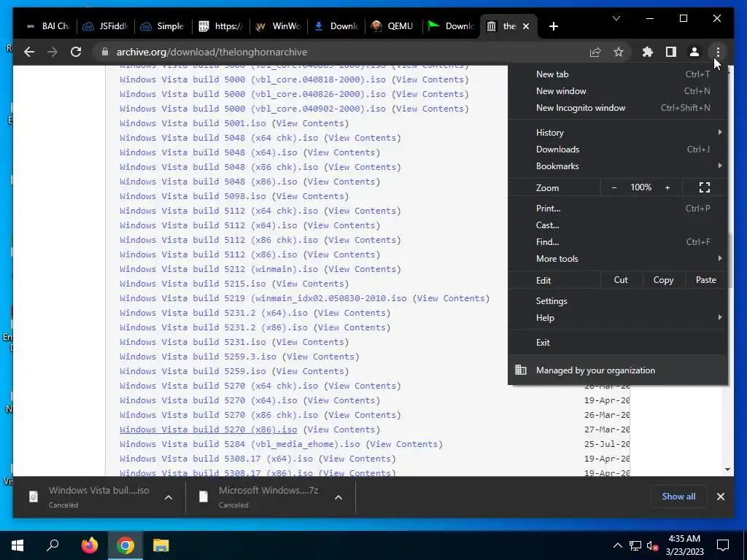Open the notification center icon
This screenshot has width=747, height=560.
[x=723, y=545]
